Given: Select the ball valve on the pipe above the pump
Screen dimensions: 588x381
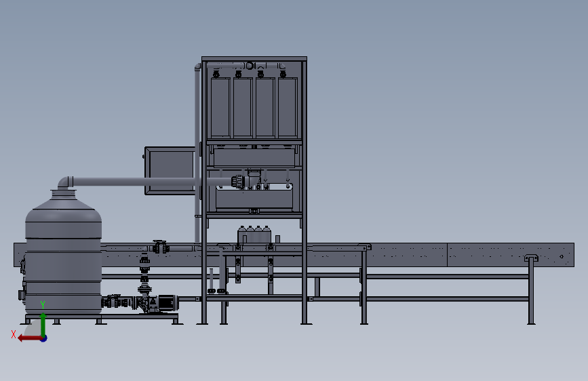Looking at the screenshot, I should click(x=161, y=247).
